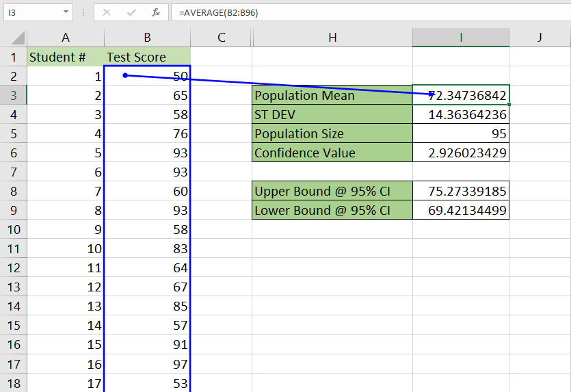Click test score 53 for student 17

click(147, 383)
